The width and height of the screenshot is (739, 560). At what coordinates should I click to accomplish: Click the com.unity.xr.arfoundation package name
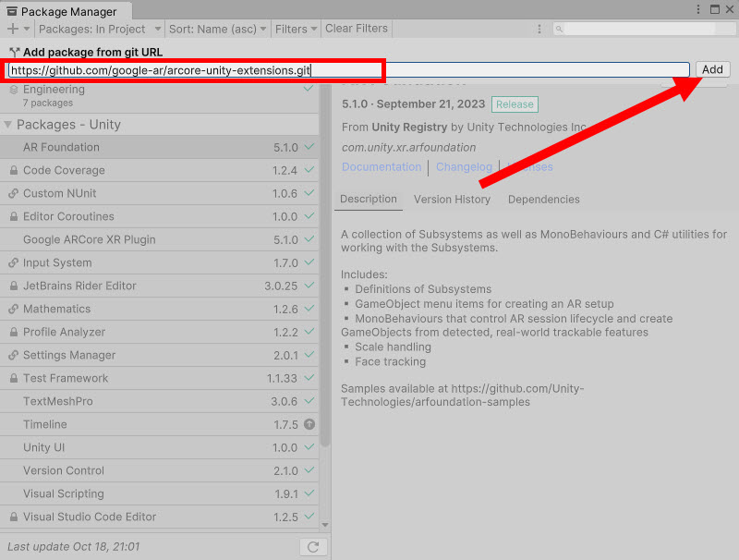[408, 148]
